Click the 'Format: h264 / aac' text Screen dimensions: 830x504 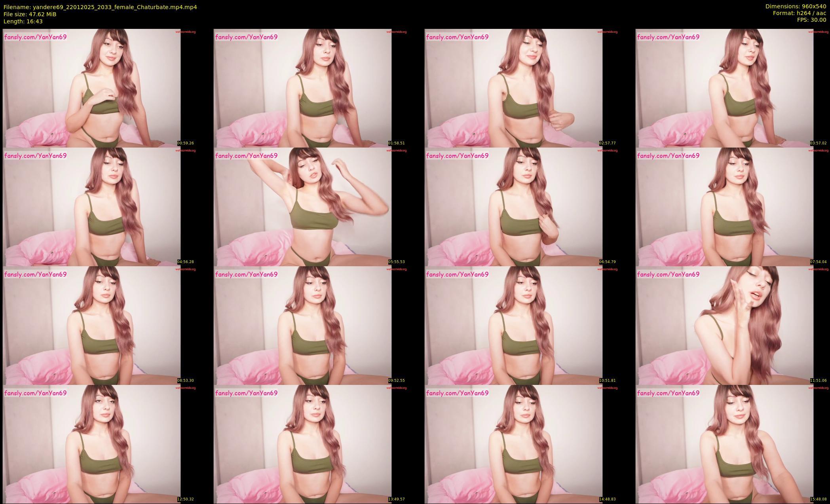[800, 13]
